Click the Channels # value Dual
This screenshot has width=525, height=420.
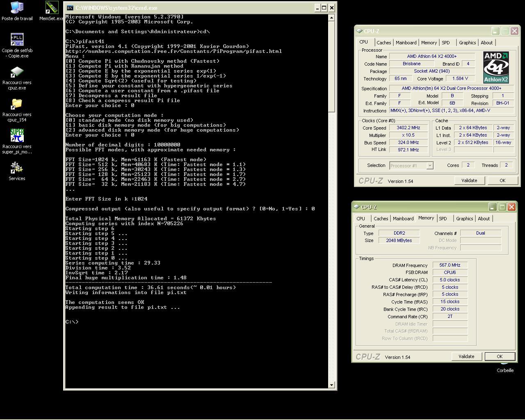(x=481, y=233)
